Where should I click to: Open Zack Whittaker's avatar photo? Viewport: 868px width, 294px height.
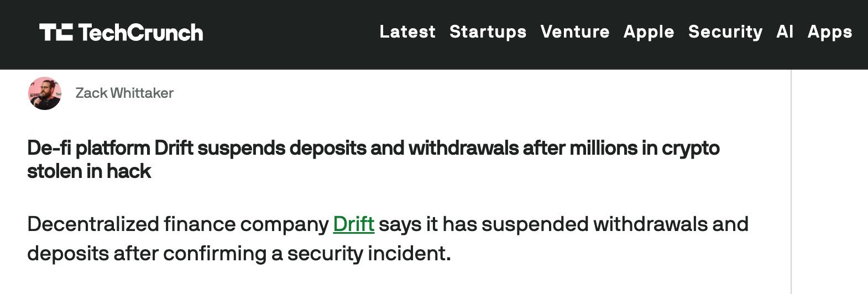44,93
